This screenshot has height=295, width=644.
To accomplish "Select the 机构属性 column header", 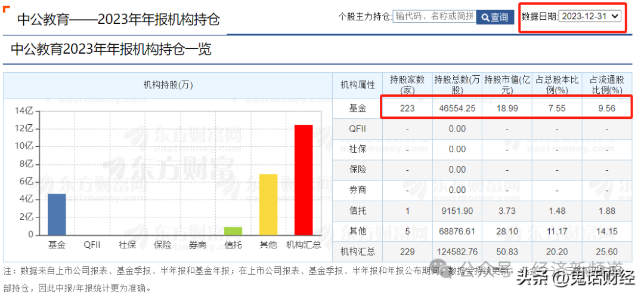I will [357, 85].
